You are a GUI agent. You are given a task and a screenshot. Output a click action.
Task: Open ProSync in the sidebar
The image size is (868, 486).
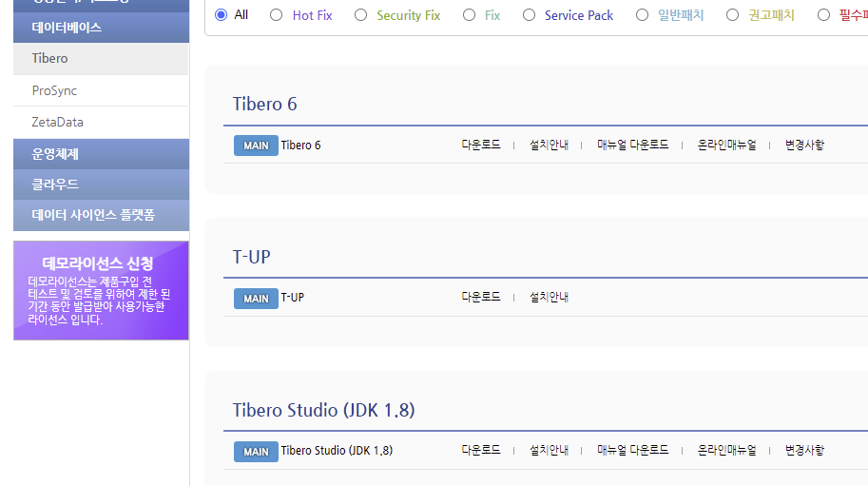pyautogui.click(x=102, y=90)
